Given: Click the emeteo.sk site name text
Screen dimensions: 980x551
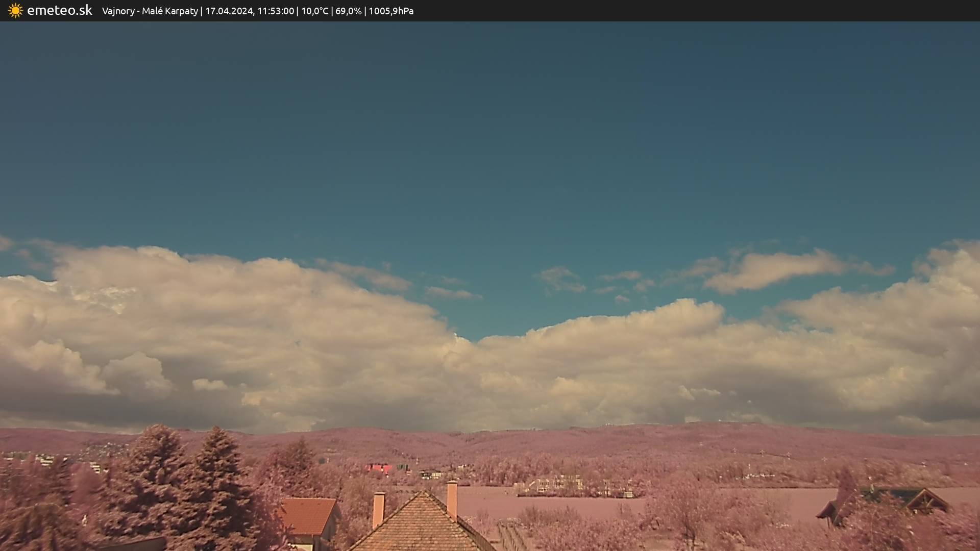Looking at the screenshot, I should [x=59, y=11].
